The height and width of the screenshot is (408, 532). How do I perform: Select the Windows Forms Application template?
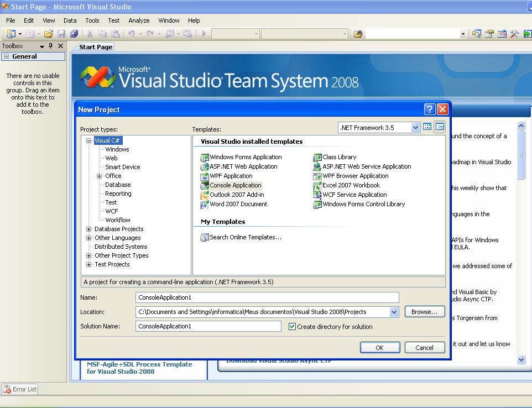[x=241, y=157]
